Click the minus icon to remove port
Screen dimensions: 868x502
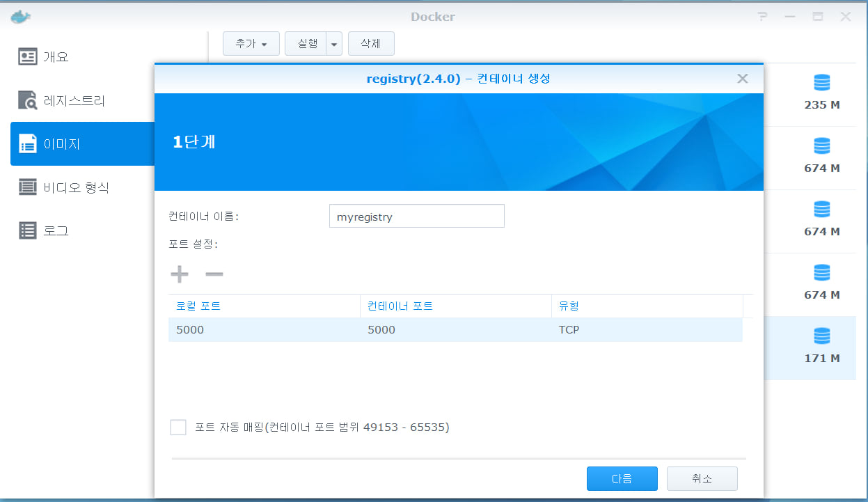coord(214,274)
